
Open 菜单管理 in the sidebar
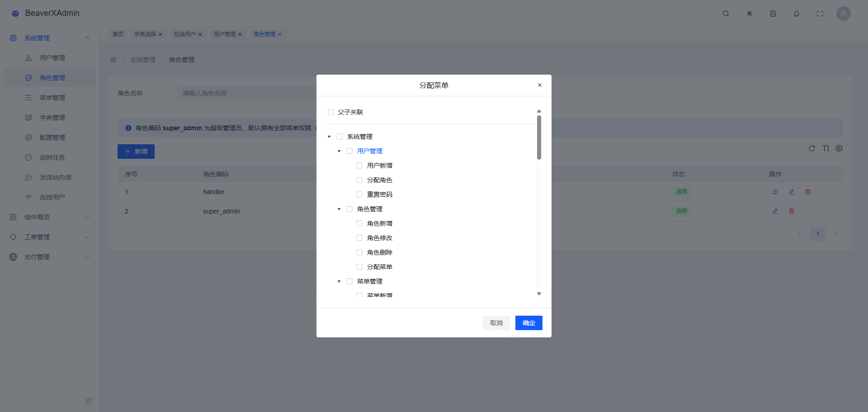[50, 98]
